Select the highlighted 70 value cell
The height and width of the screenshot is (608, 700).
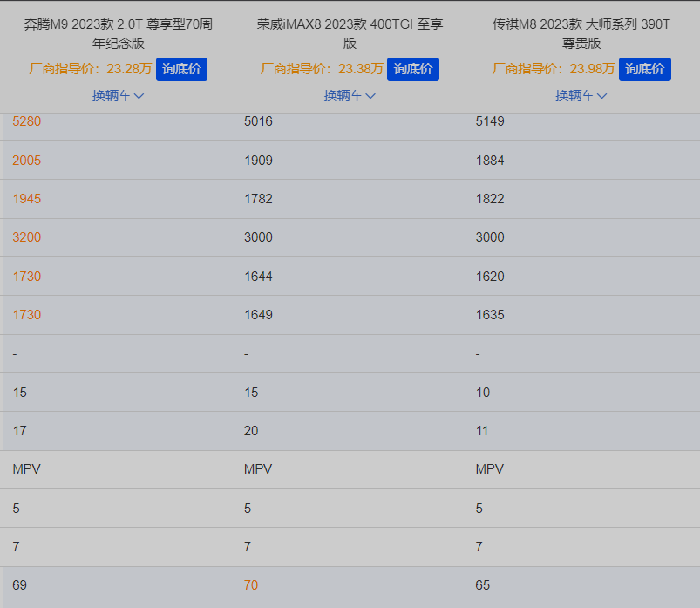251,584
